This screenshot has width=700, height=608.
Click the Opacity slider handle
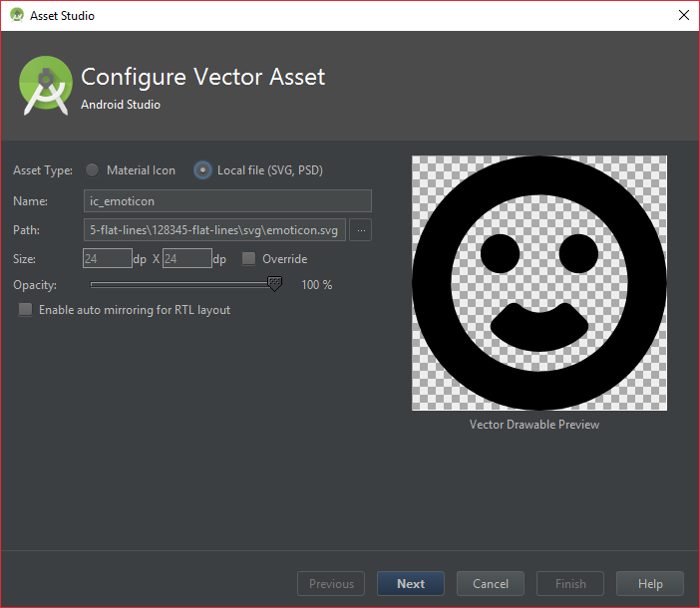pos(274,284)
